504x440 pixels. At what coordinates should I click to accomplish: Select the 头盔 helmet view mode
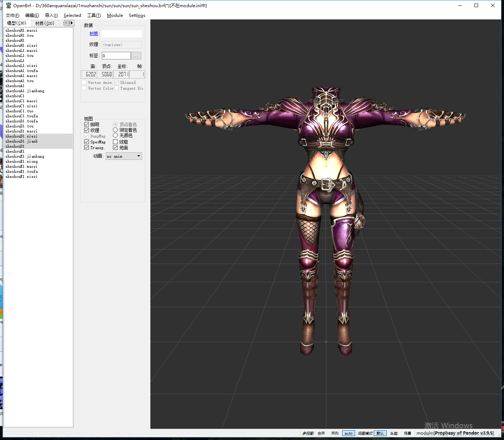[394, 433]
